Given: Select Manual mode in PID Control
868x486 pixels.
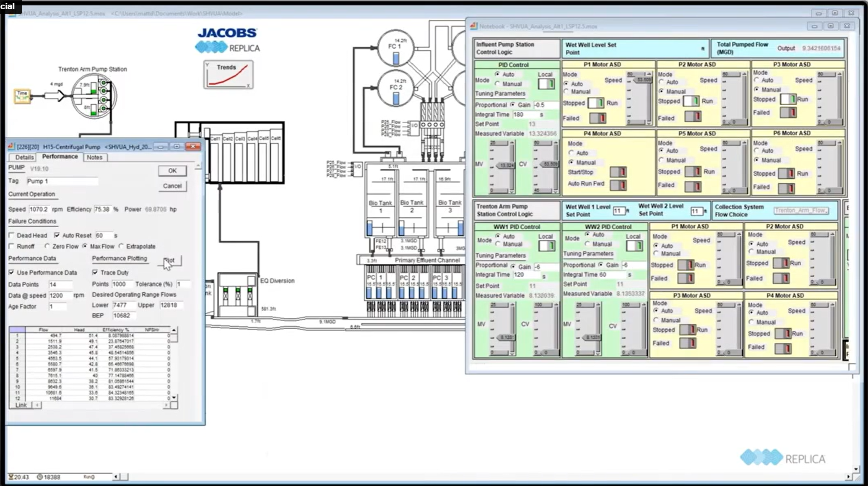Looking at the screenshot, I should point(498,84).
